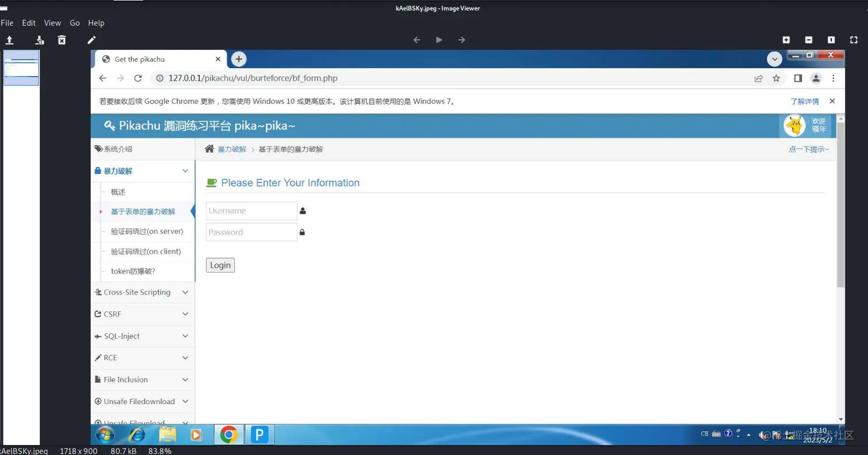Viewport: 868px width, 455px height.
Task: Select the 'Get the pikachu' browser tab
Action: point(160,59)
